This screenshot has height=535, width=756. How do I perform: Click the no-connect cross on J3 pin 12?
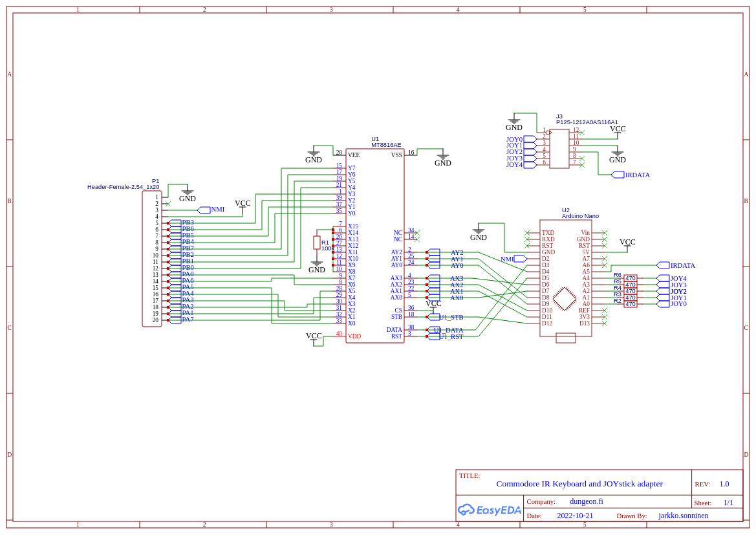(582, 133)
